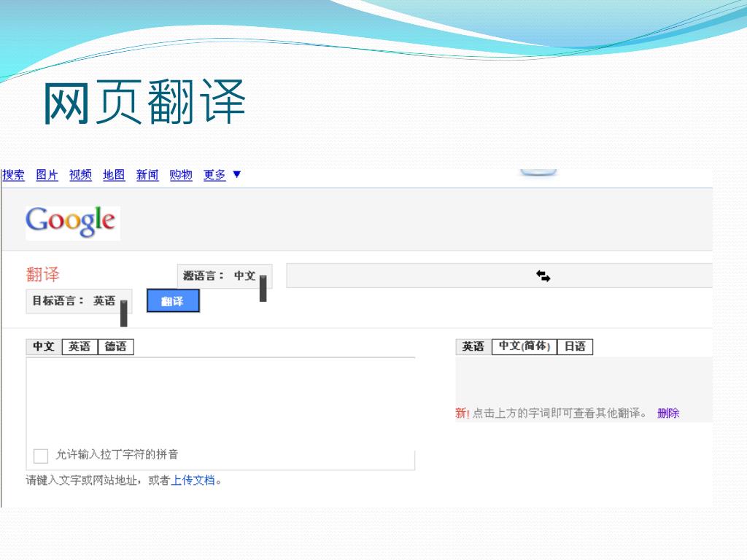Enable 允许输入拉丁字符的拼音 checkbox

[41, 456]
